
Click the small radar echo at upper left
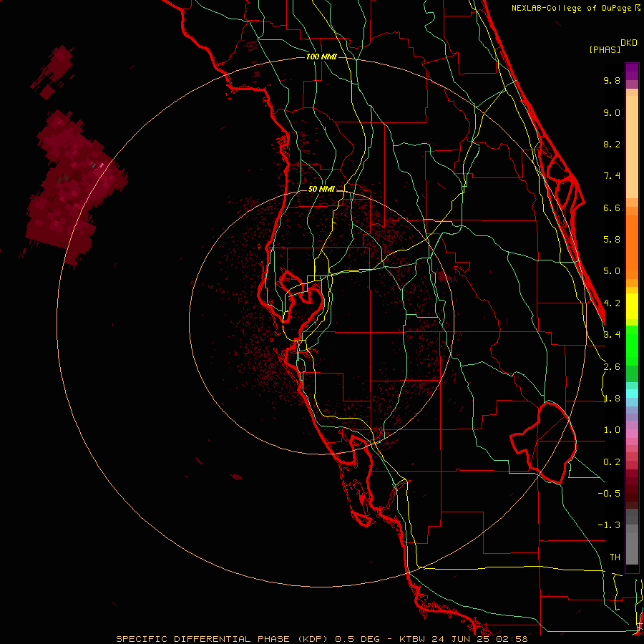point(54,71)
